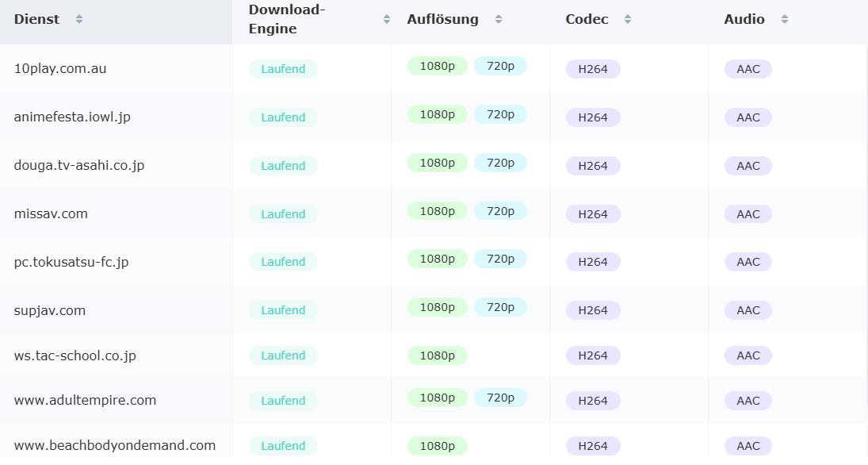Click the AAC audio tag for 10play.com.au
The height and width of the screenshot is (465, 868).
click(x=748, y=69)
